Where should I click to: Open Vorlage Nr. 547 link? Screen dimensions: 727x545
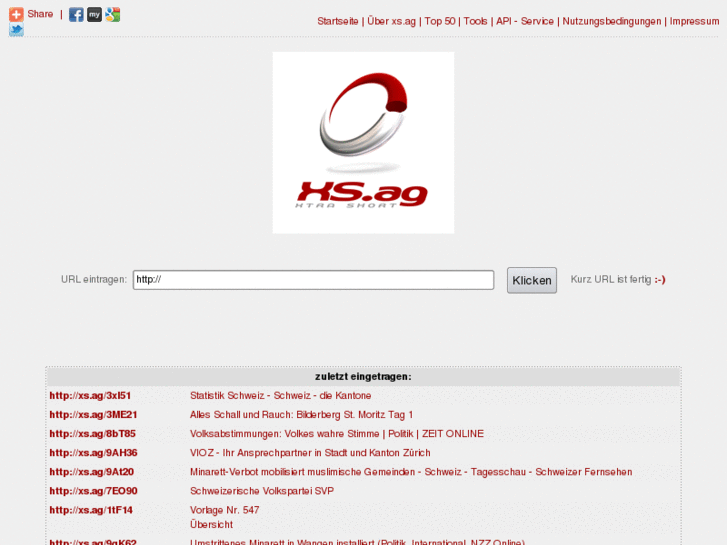(x=224, y=510)
